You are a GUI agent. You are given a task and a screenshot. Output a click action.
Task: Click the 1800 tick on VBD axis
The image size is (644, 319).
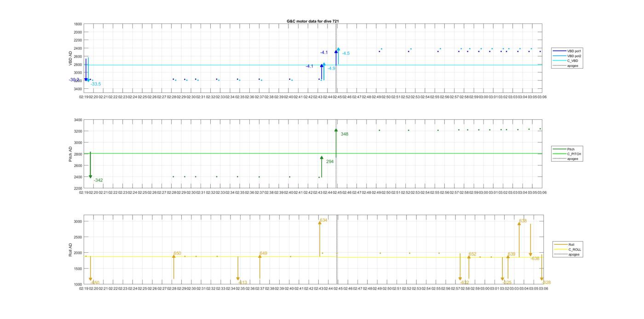[x=78, y=24]
